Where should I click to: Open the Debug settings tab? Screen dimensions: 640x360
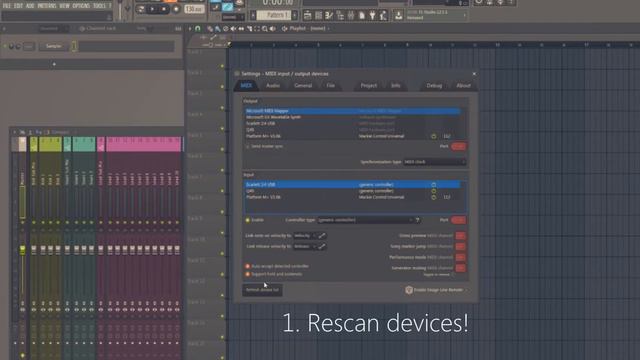(434, 85)
